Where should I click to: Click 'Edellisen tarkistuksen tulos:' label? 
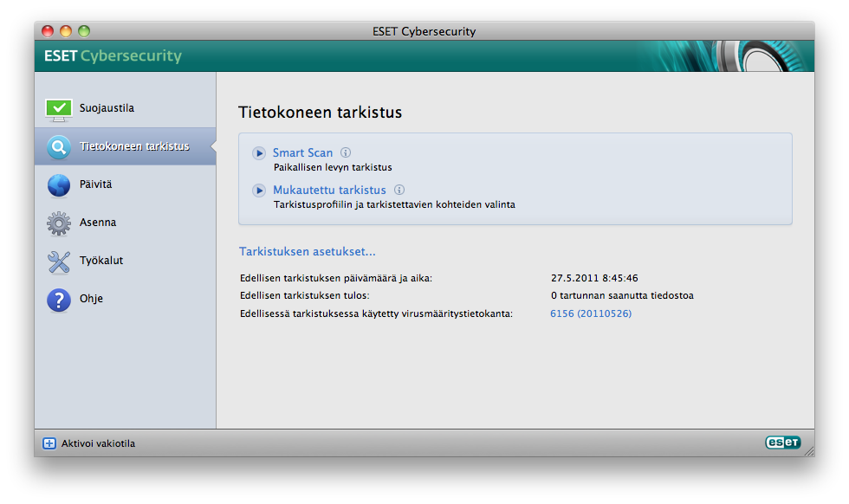pos(304,295)
